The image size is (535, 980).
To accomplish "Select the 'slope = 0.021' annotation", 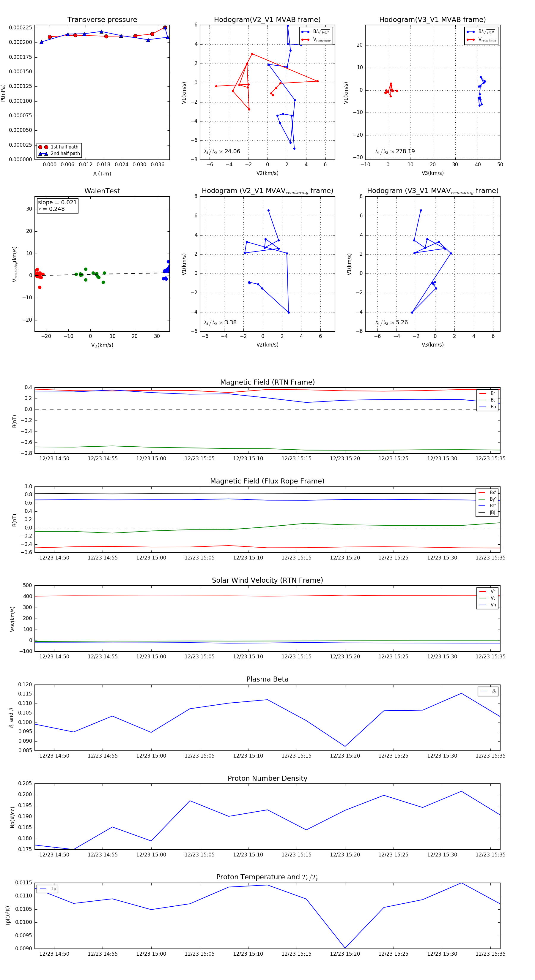I will pyautogui.click(x=57, y=203).
